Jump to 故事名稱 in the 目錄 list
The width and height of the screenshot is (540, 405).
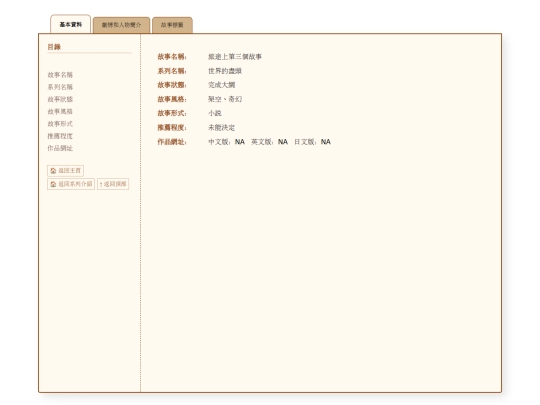click(60, 75)
